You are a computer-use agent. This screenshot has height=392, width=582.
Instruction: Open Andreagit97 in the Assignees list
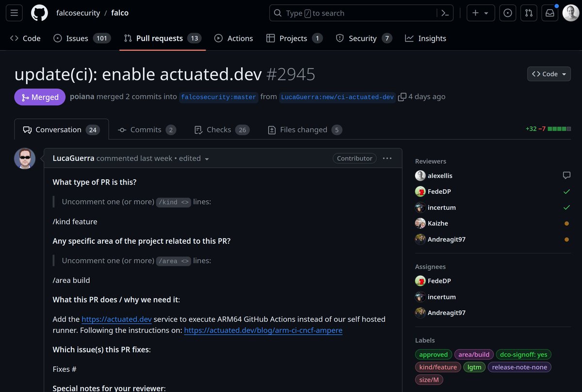tap(447, 313)
